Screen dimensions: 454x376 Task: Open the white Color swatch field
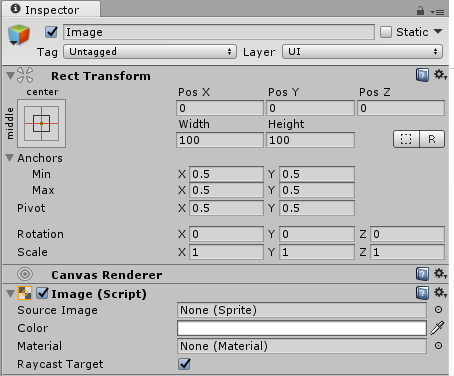coord(302,328)
